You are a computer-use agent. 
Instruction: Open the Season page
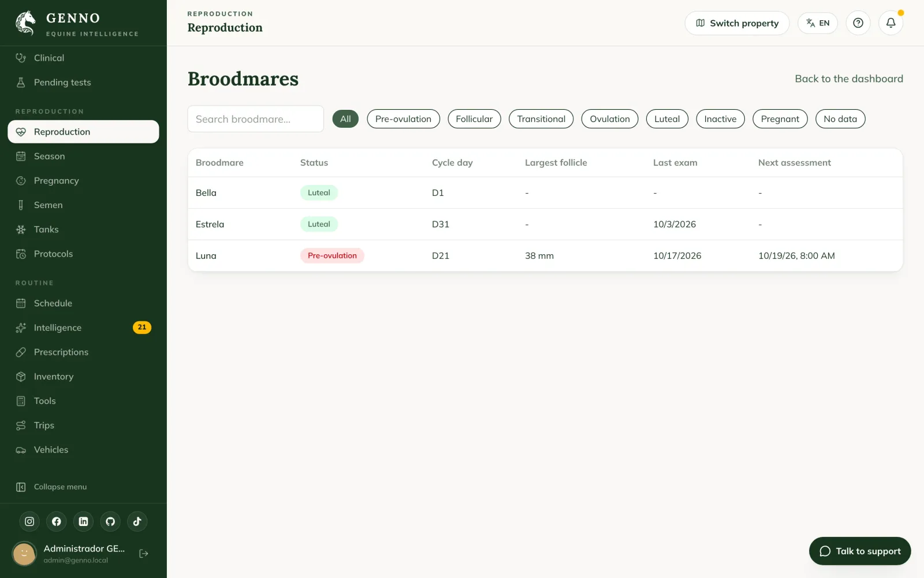pyautogui.click(x=83, y=156)
